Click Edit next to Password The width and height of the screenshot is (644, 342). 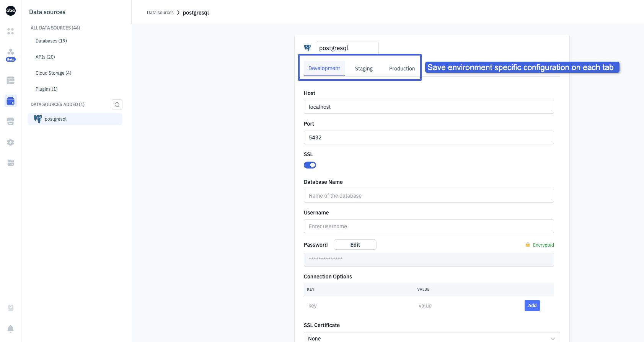pos(355,245)
